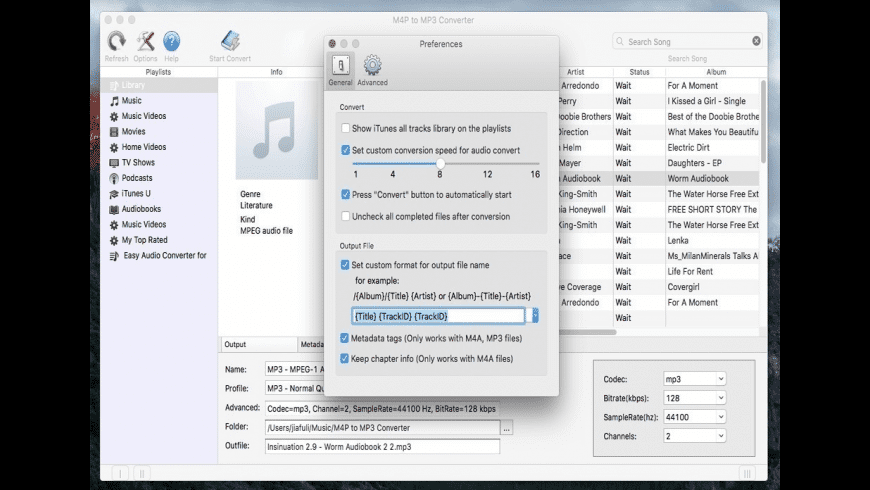Image resolution: width=870 pixels, height=490 pixels.
Task: Click the Status column header
Action: [x=639, y=72]
